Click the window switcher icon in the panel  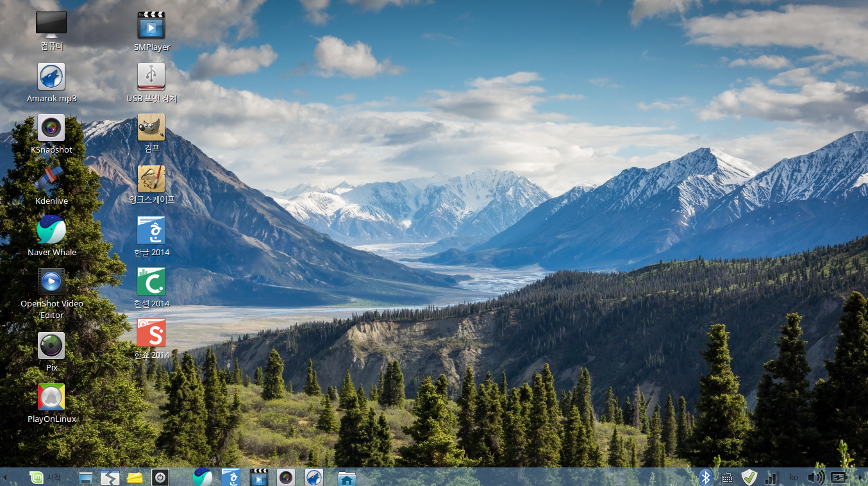click(x=110, y=477)
